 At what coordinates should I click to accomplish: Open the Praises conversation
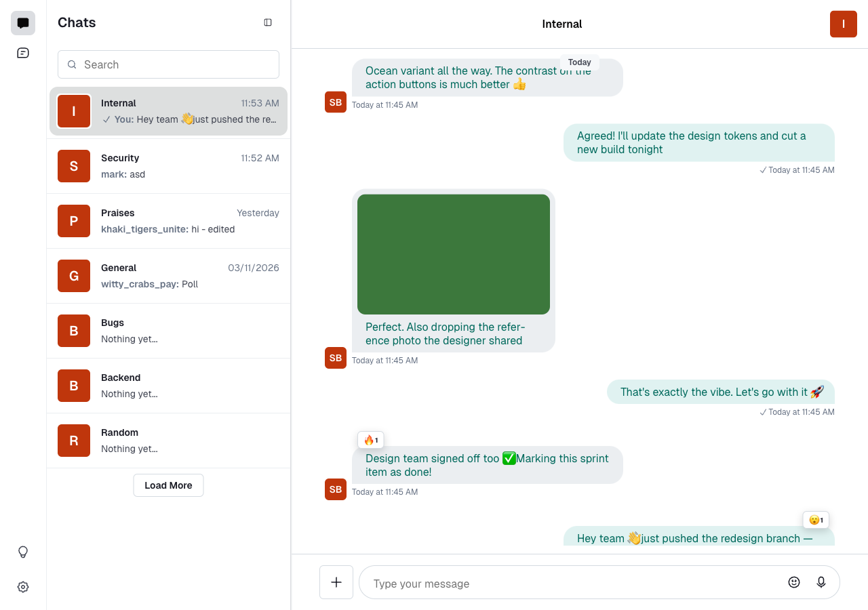click(168, 220)
